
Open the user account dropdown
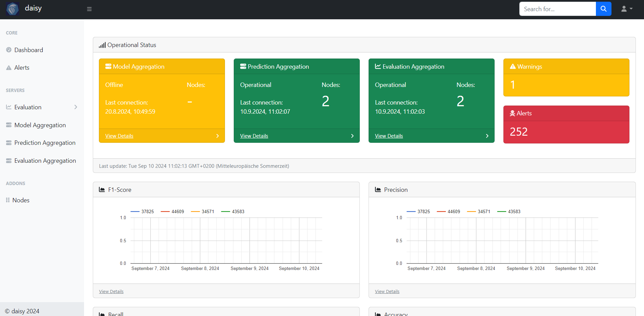point(626,9)
